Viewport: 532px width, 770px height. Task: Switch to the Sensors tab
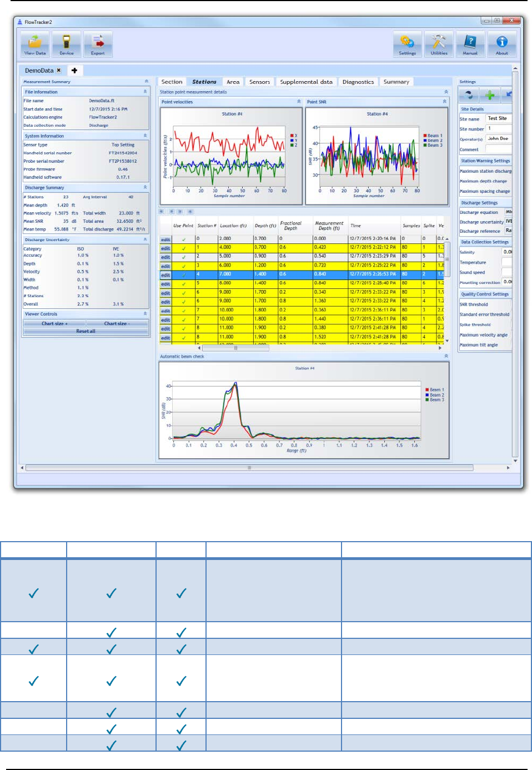tap(259, 82)
